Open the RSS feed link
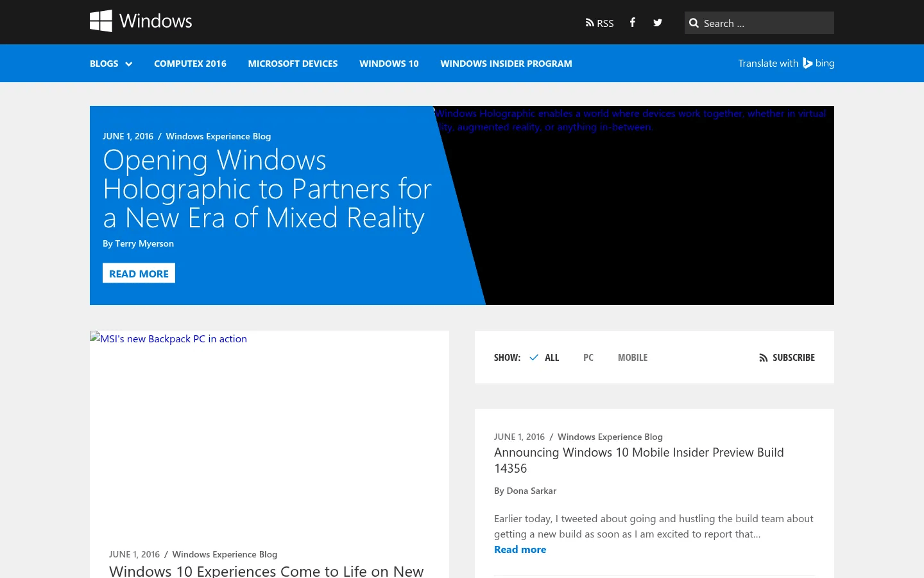 pyautogui.click(x=599, y=23)
